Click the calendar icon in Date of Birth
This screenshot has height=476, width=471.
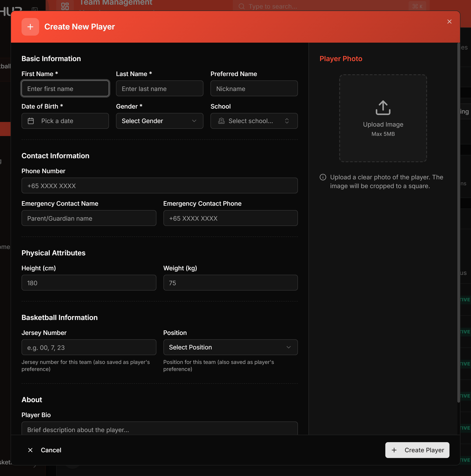tap(31, 121)
